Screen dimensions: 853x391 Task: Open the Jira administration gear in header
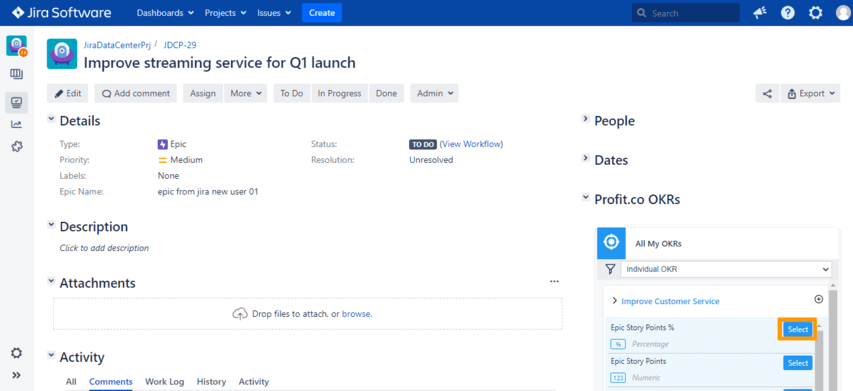coord(815,13)
